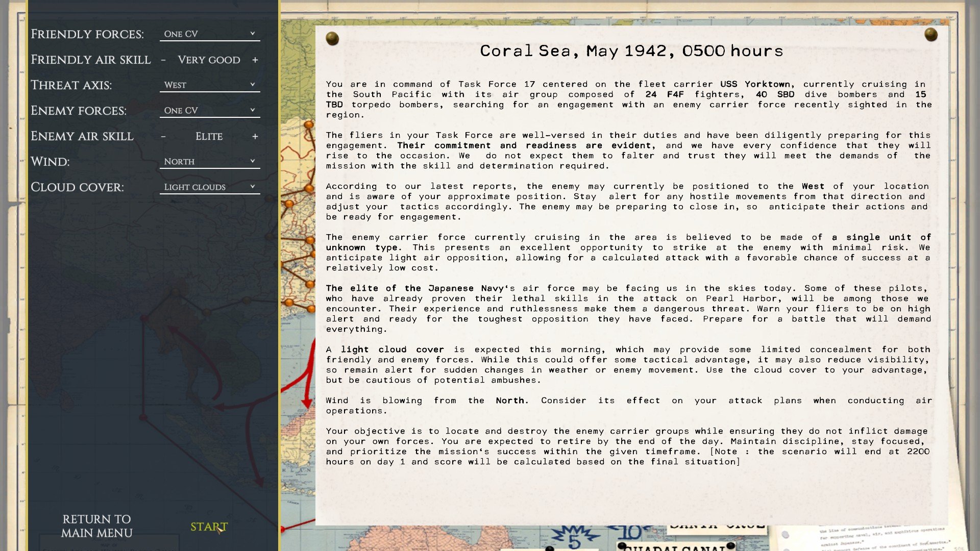Click the blue number 5 map marker
The width and height of the screenshot is (980, 551).
[x=575, y=540]
